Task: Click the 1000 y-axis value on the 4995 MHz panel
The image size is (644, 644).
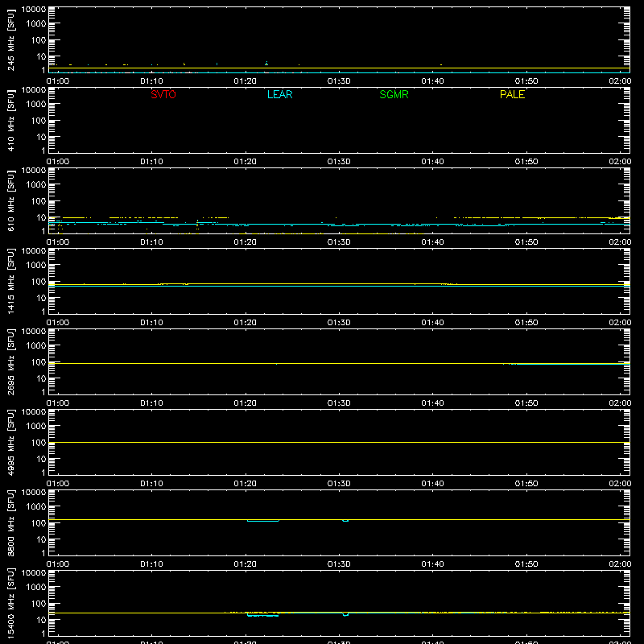Action: click(36, 427)
